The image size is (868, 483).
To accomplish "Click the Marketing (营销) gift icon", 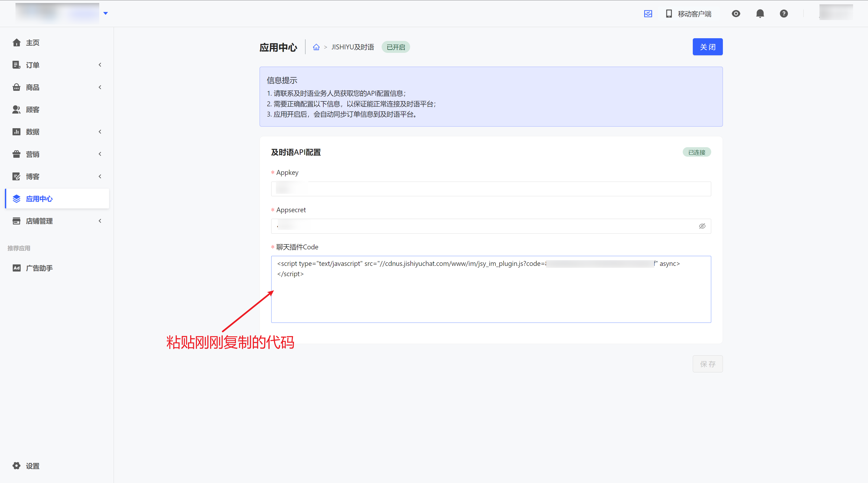I will pos(17,154).
